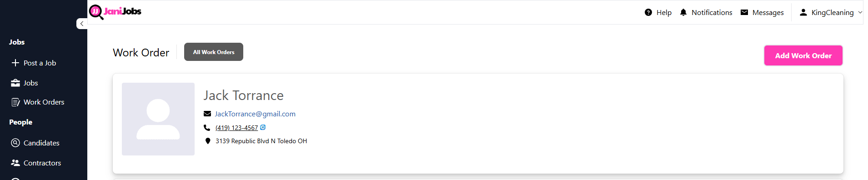The width and height of the screenshot is (868, 180).
Task: Click Jack Torrance's profile picture placeholder
Action: pos(158,119)
